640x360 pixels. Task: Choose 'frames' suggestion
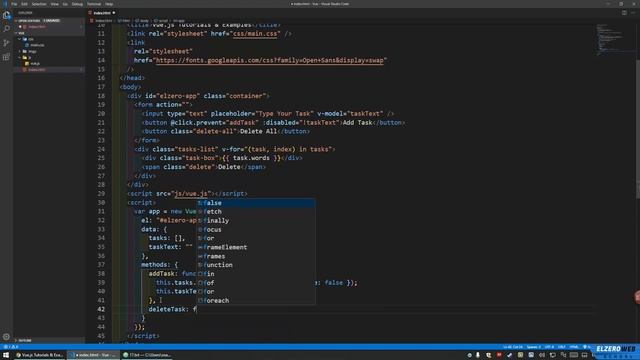tap(256, 256)
